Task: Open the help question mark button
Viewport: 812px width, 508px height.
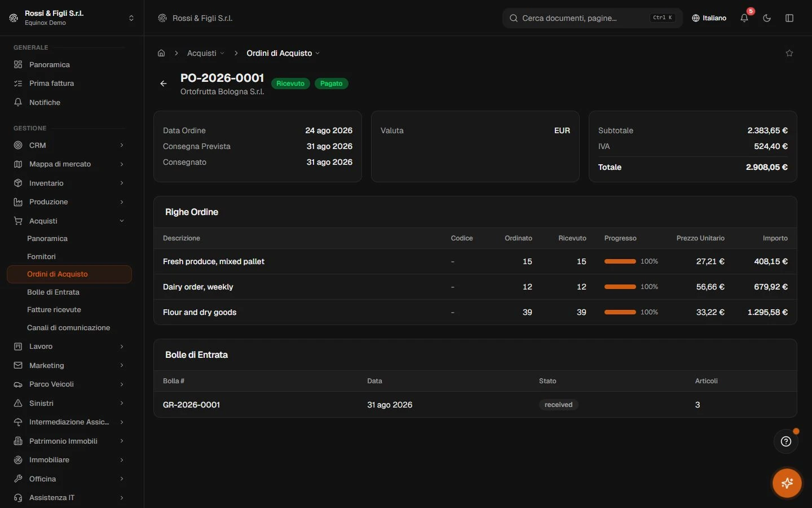Action: (786, 441)
